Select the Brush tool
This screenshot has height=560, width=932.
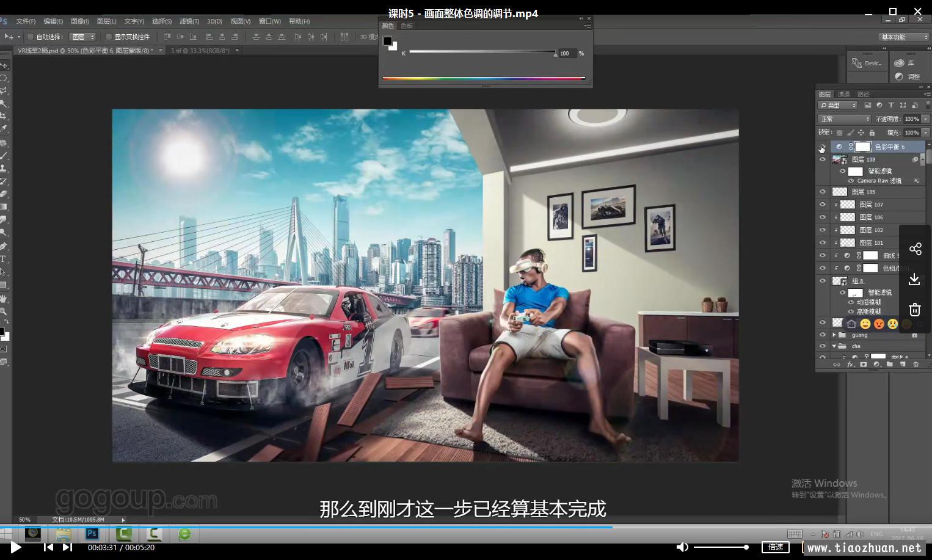pyautogui.click(x=4, y=155)
